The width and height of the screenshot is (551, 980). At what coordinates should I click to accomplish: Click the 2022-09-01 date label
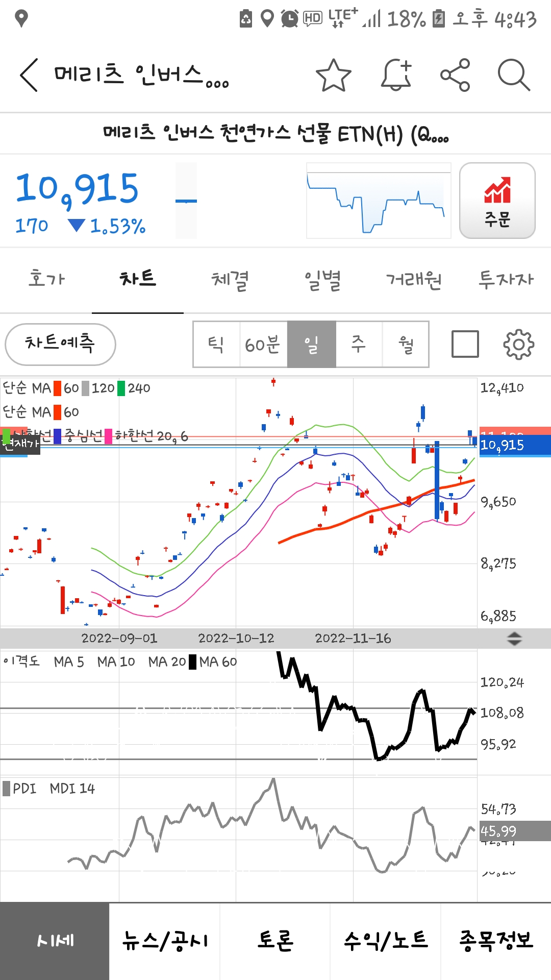119,639
